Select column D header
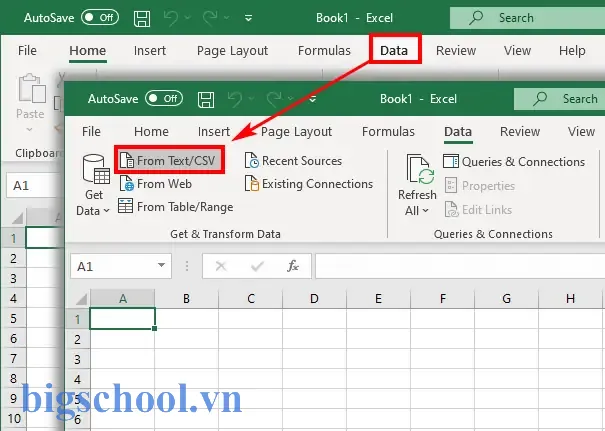This screenshot has width=605, height=431. point(314,299)
